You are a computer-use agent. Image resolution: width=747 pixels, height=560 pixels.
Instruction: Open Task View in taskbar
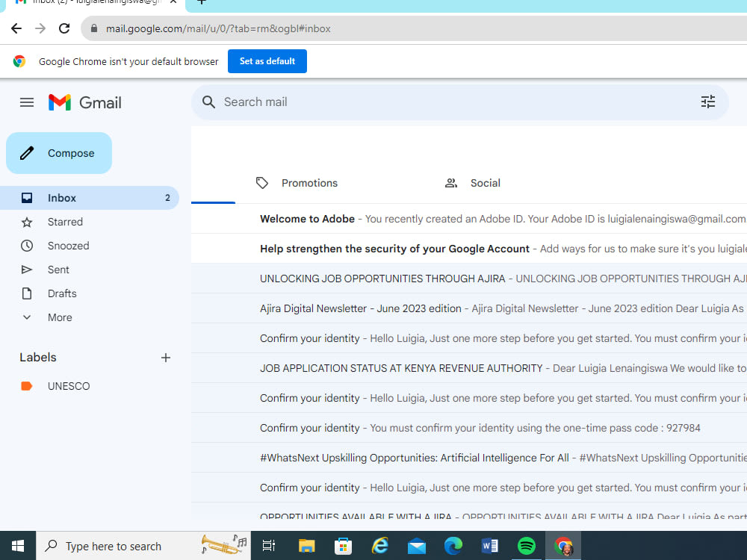click(x=269, y=546)
